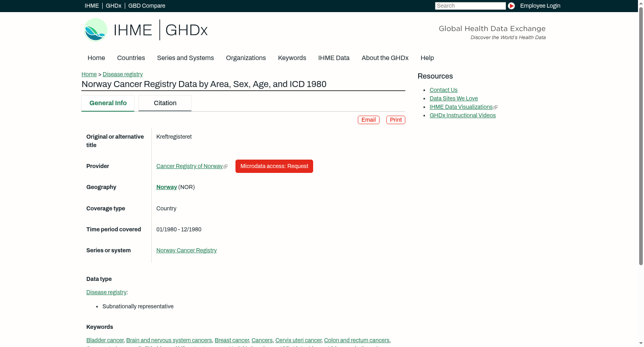Open the Breast cancer keyword link
This screenshot has width=644, height=347.
(x=232, y=341)
